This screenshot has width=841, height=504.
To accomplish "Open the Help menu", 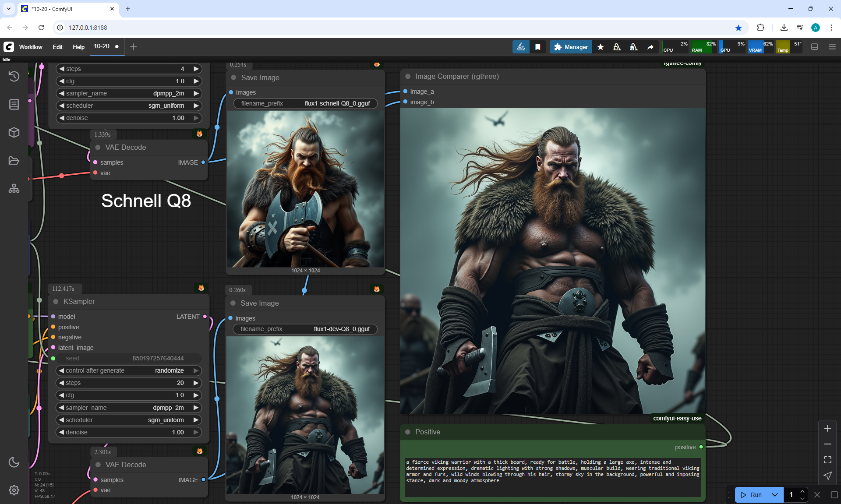I will 78,47.
